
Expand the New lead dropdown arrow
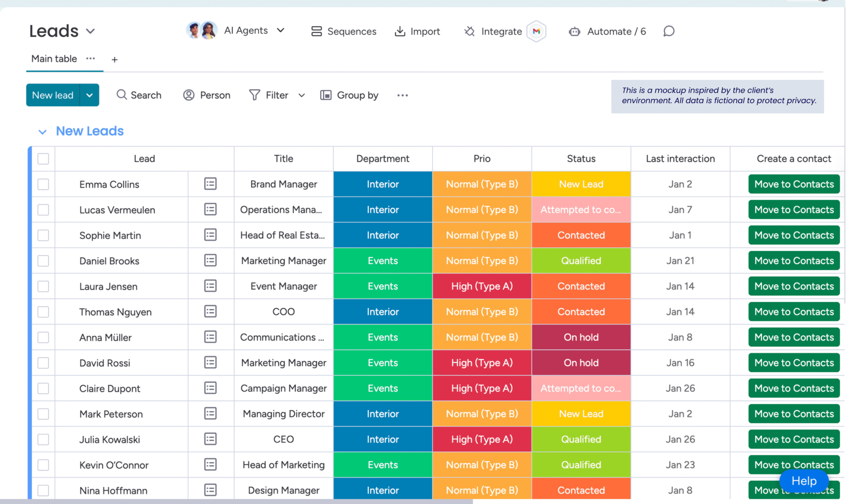pos(89,95)
